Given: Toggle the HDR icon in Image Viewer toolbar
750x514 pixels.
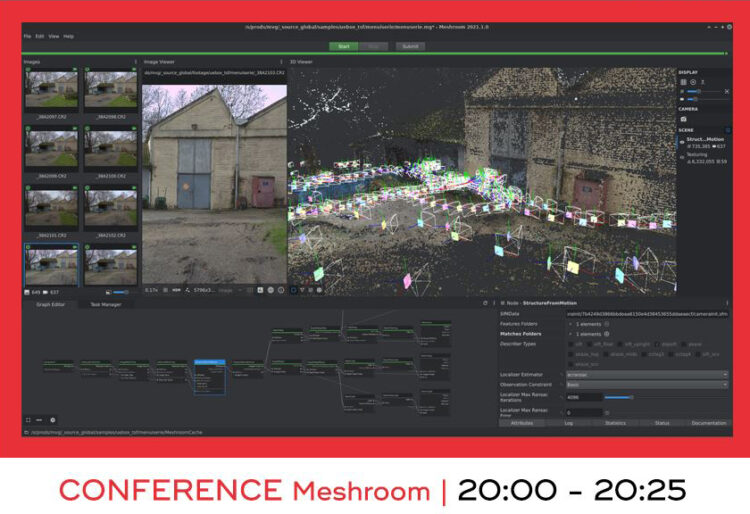Looking at the screenshot, I should tap(176, 290).
